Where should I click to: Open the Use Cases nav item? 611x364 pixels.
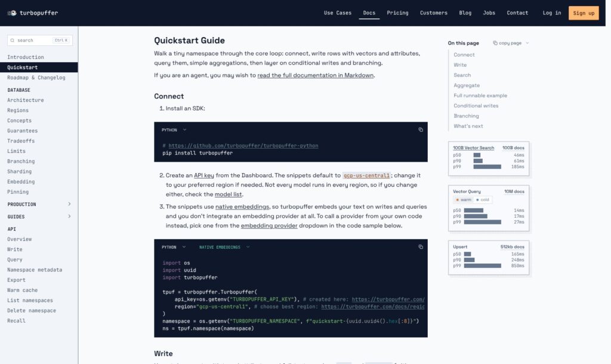[x=338, y=13]
